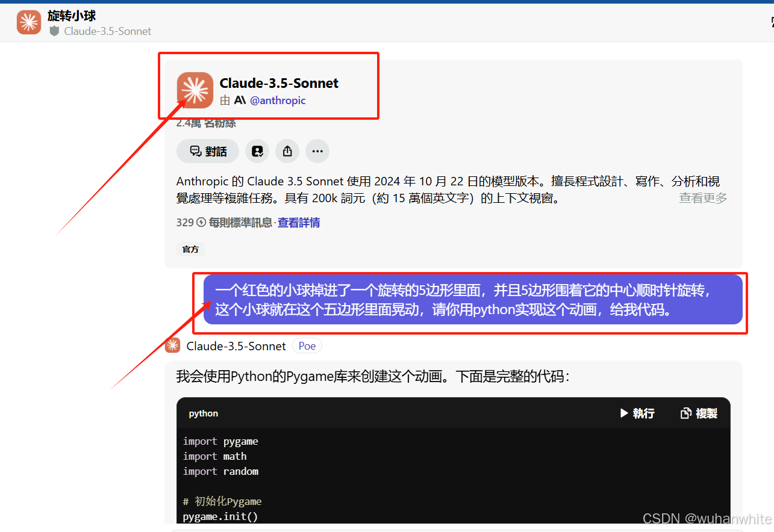Image resolution: width=774 pixels, height=532 pixels.
Task: Click the code line 'pygame.init()'
Action: [220, 517]
